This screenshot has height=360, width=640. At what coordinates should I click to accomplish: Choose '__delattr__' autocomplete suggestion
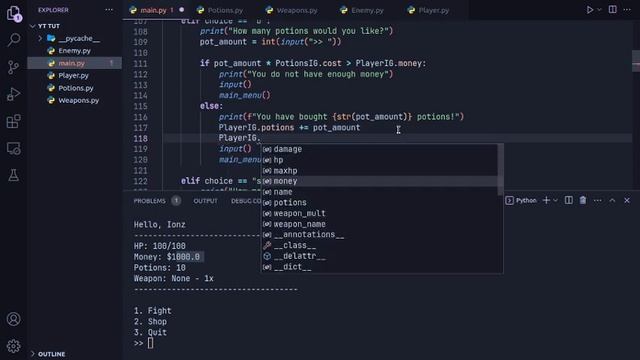coord(379,256)
